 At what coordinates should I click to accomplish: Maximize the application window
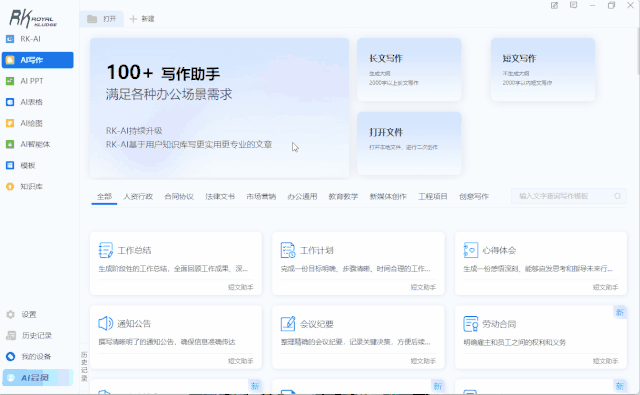611,5
